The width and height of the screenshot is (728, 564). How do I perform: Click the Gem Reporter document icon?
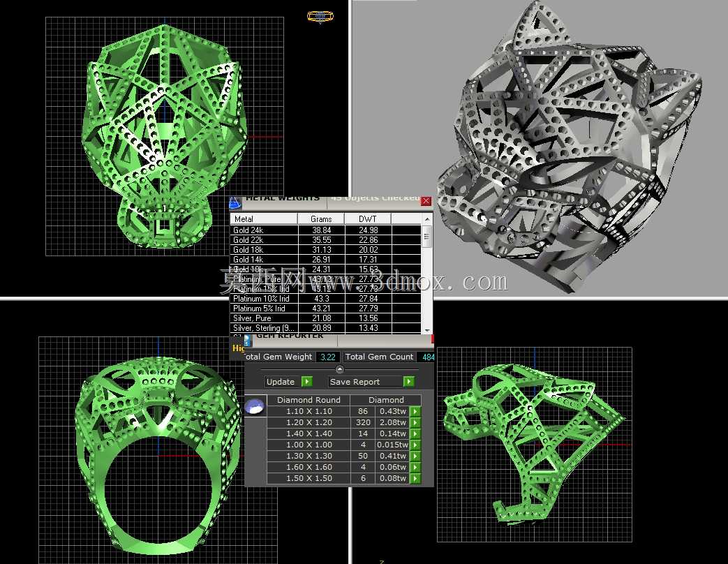[248, 339]
